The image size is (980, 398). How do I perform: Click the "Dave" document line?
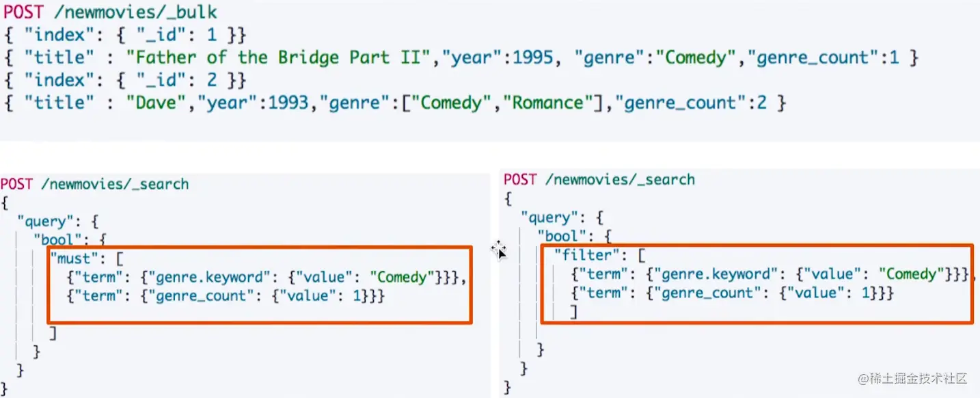click(394, 103)
